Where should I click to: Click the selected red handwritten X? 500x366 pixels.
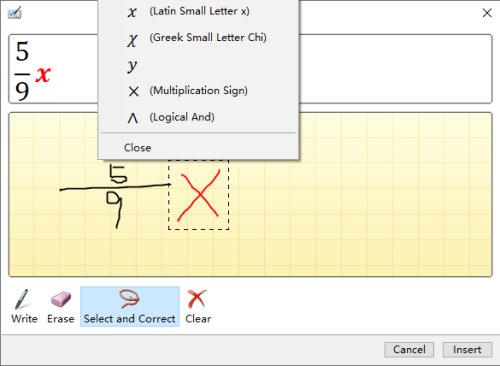coord(199,195)
